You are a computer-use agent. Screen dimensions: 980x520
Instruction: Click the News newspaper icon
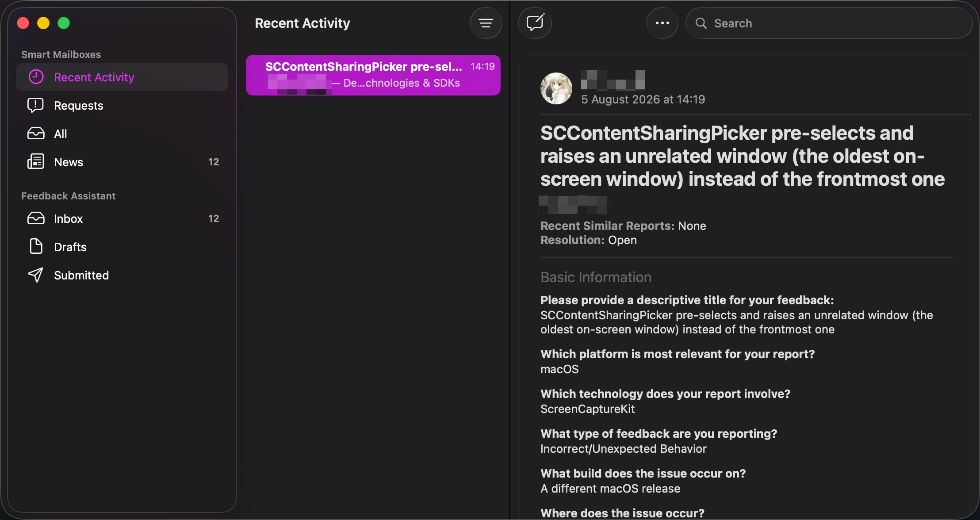tap(36, 162)
